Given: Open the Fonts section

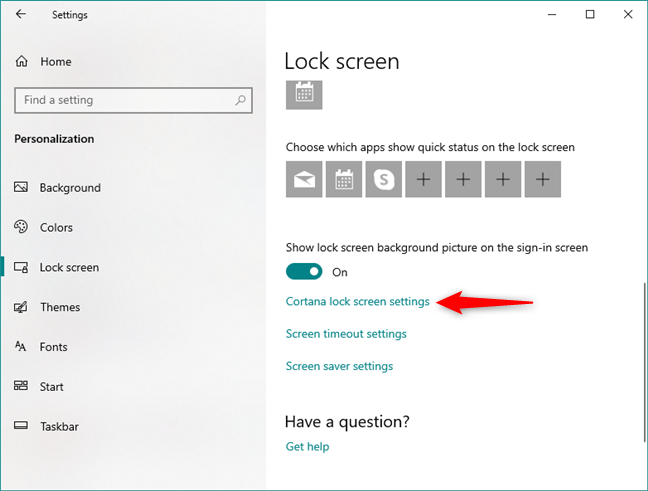Looking at the screenshot, I should pyautogui.click(x=54, y=347).
